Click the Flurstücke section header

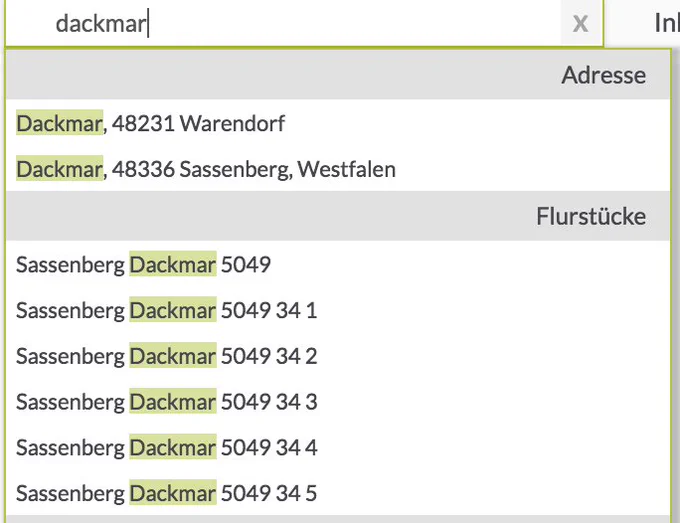click(338, 216)
